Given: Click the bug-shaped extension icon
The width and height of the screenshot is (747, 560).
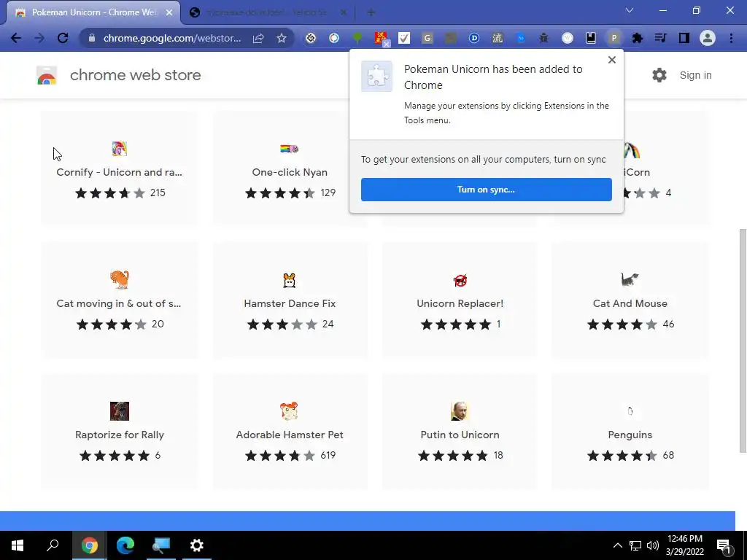Looking at the screenshot, I should pyautogui.click(x=543, y=38).
